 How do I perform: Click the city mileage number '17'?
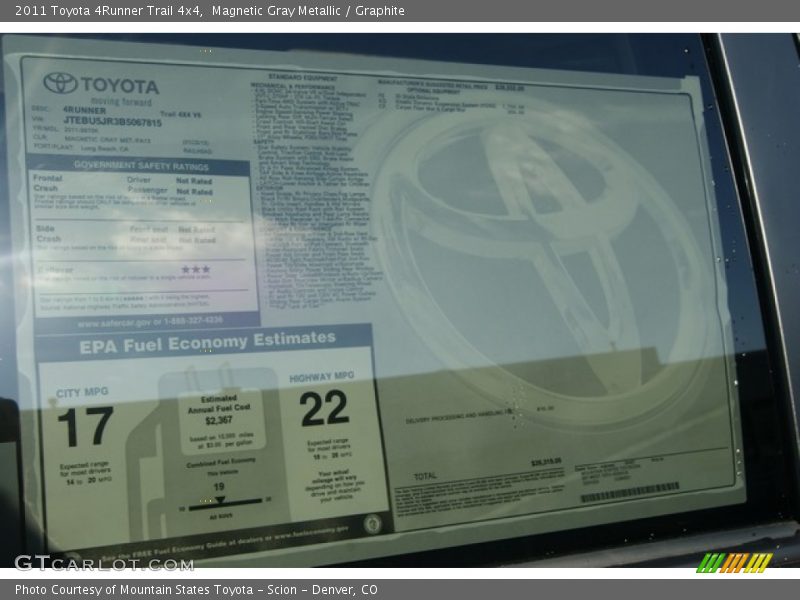pos(85,427)
